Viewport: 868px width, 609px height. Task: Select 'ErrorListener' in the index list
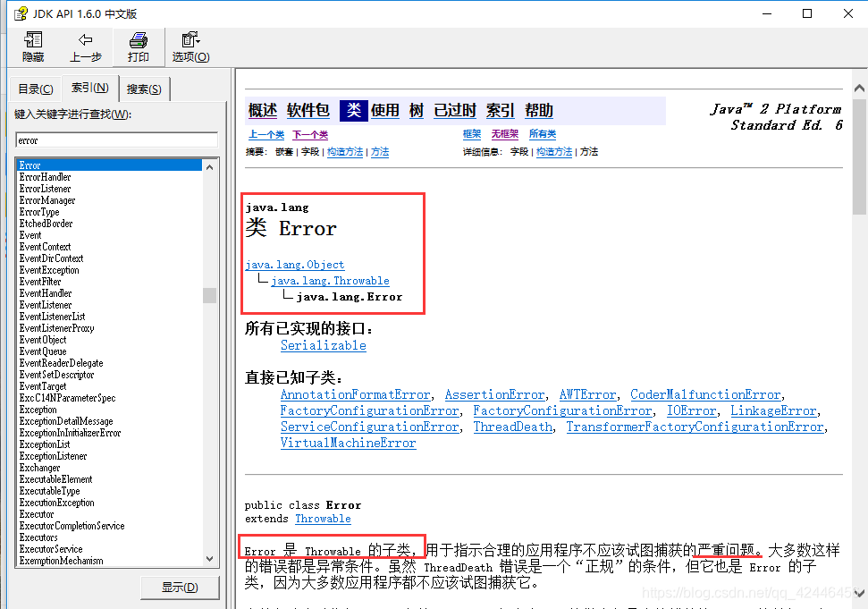(x=45, y=188)
